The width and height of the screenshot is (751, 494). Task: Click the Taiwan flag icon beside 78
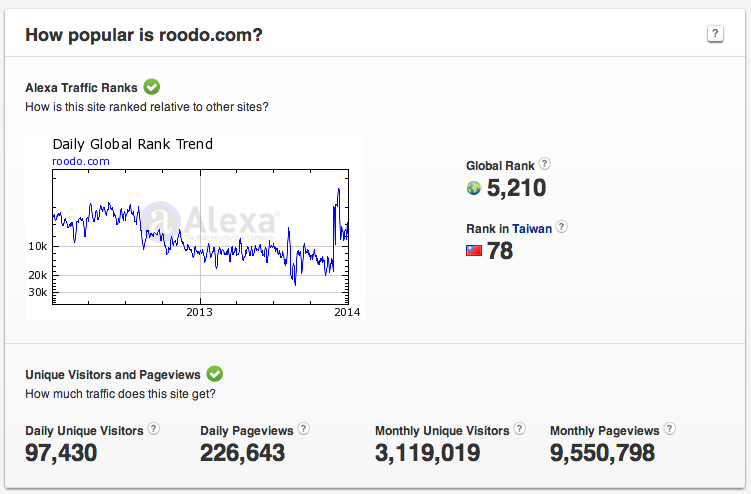[x=474, y=251]
